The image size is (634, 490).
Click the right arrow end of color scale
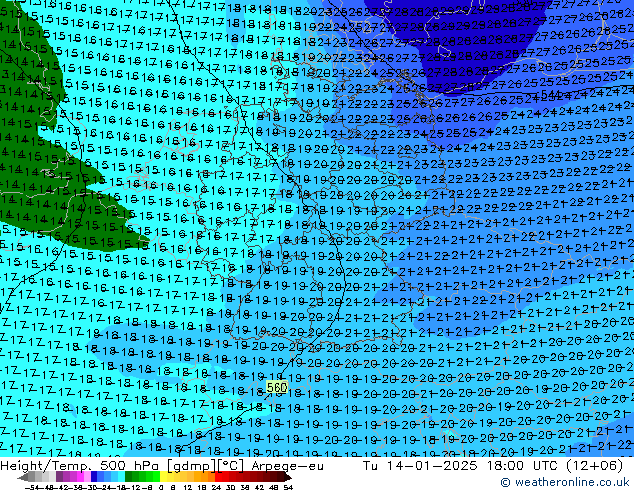288,477
